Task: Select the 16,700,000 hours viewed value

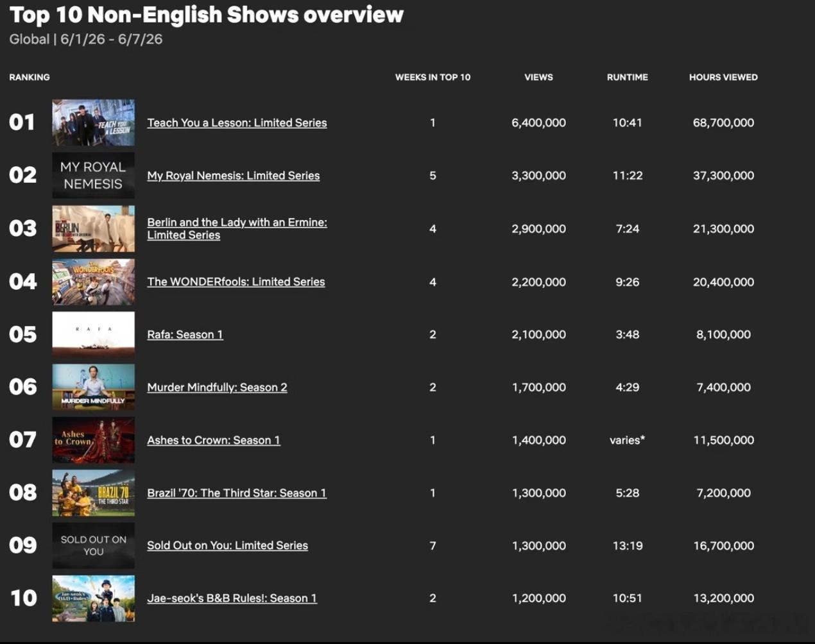Action: point(723,545)
